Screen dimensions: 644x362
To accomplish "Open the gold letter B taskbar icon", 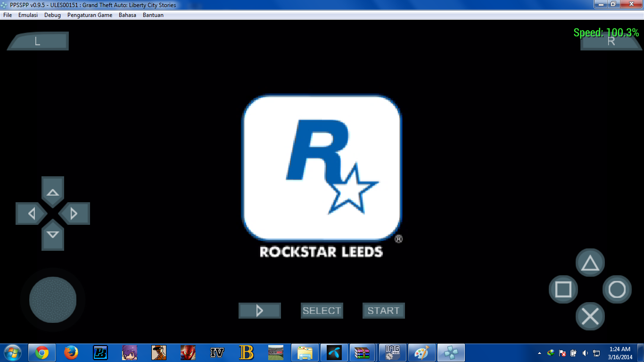I will coord(246,353).
